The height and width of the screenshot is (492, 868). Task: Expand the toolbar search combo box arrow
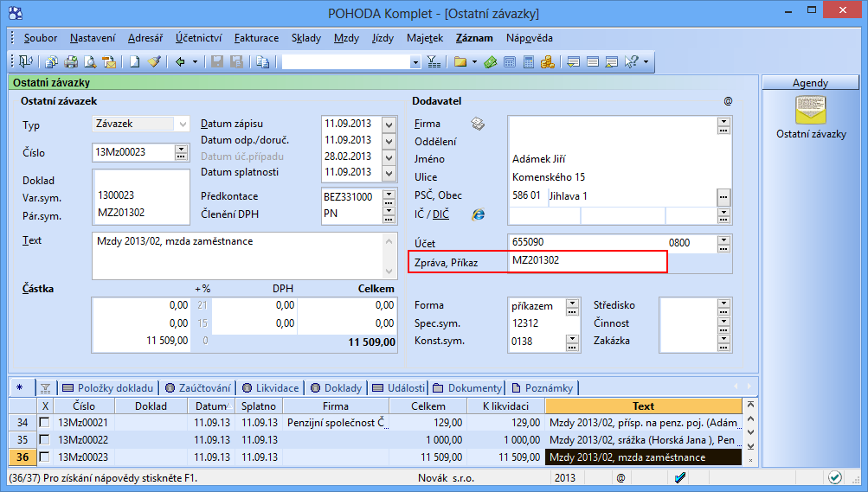[x=415, y=62]
